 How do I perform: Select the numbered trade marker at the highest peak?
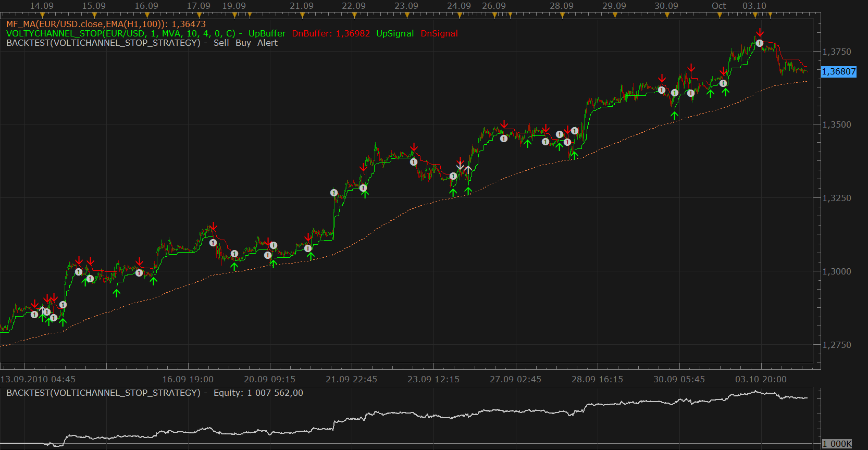[x=760, y=43]
